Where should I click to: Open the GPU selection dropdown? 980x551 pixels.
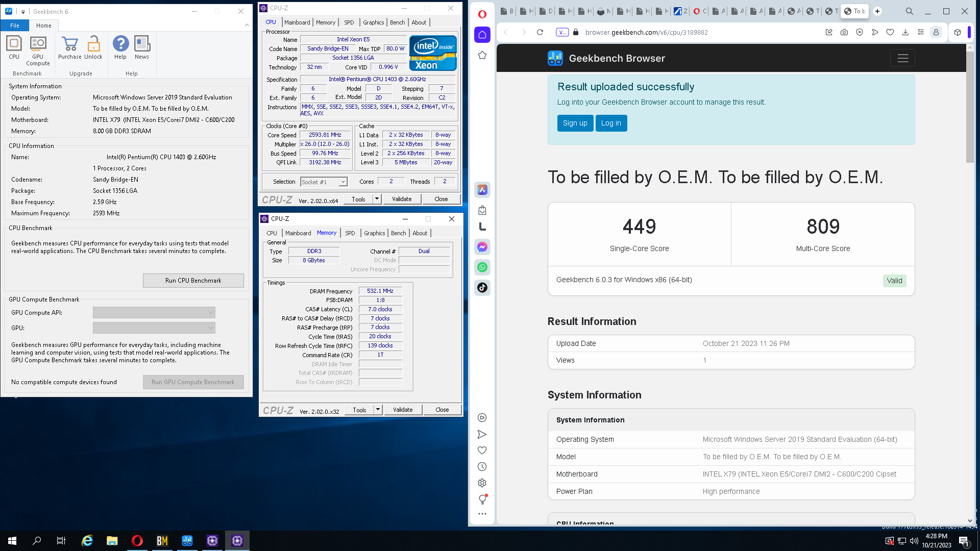(x=154, y=328)
